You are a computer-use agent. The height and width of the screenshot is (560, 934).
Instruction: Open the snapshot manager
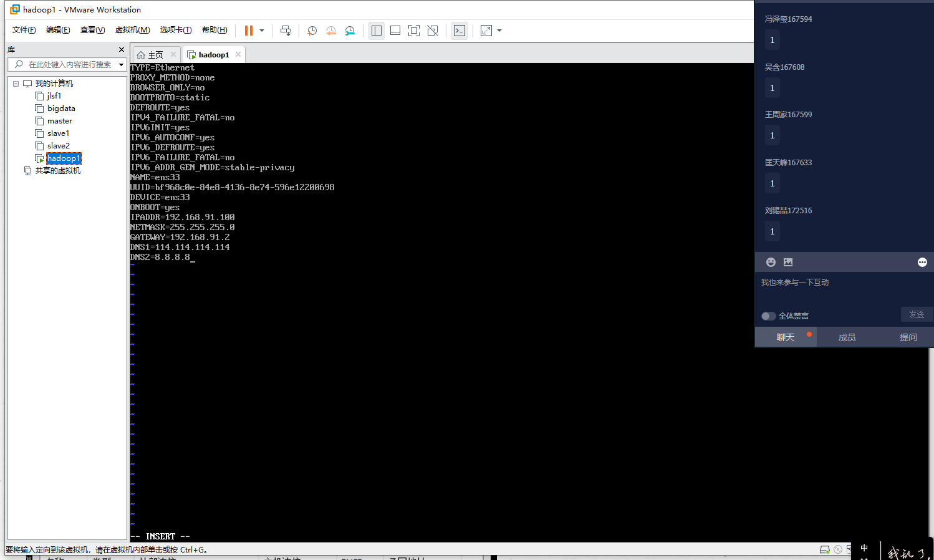coord(350,31)
